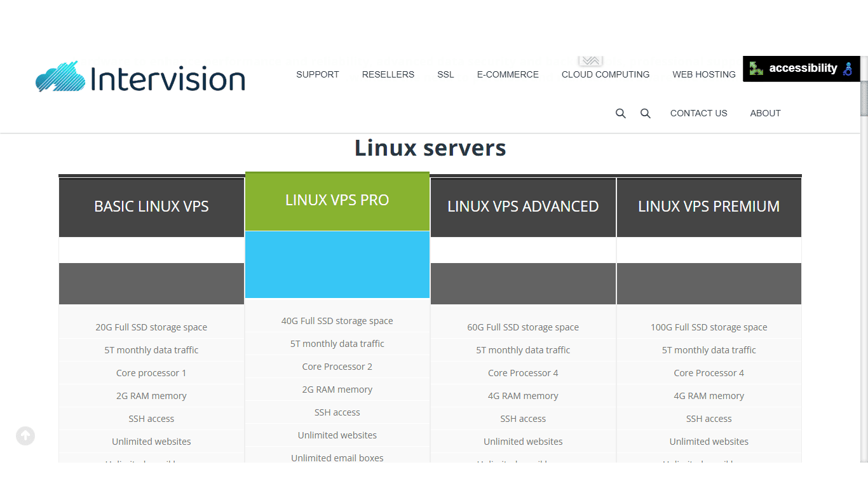
Task: Click the wheelchair icon in accessibility button
Action: click(848, 69)
